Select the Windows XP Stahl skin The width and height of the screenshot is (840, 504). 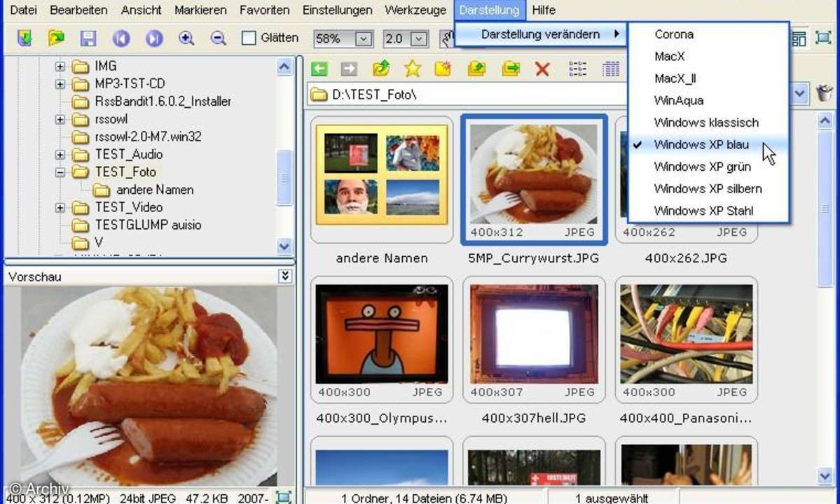click(x=708, y=210)
